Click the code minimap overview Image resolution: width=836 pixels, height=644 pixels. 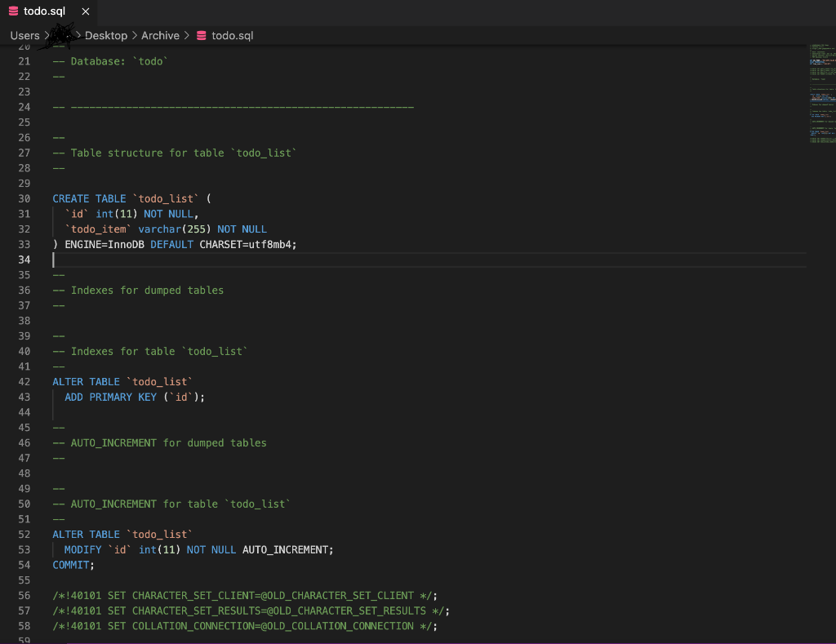(821, 94)
